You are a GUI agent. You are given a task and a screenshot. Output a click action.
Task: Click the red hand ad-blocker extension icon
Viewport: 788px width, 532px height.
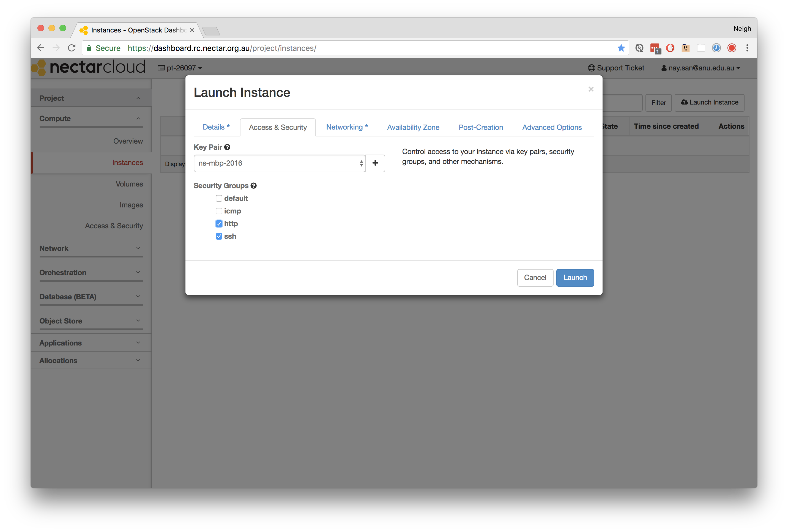coord(670,48)
